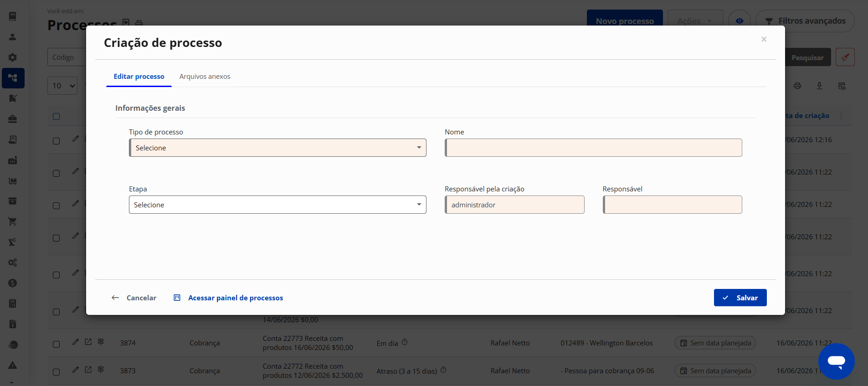Image resolution: width=868 pixels, height=386 pixels.
Task: Click the download icon above the table
Action: pyautogui.click(x=819, y=86)
